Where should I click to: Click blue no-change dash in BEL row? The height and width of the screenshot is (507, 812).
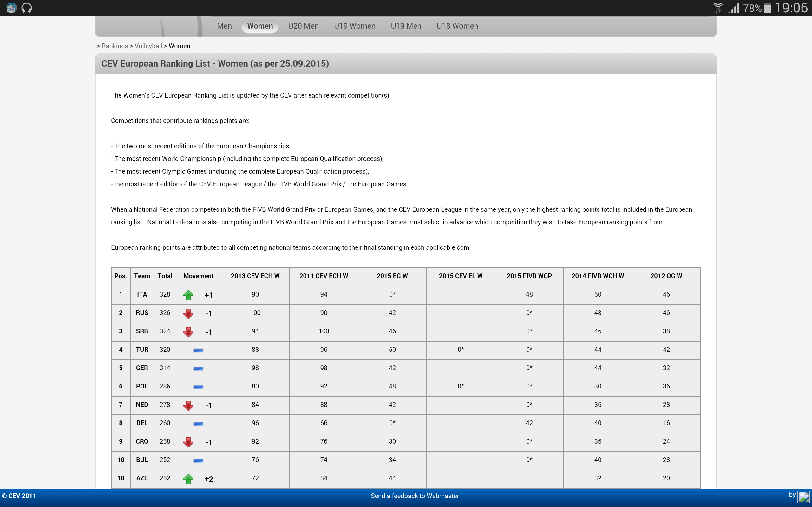[198, 424]
